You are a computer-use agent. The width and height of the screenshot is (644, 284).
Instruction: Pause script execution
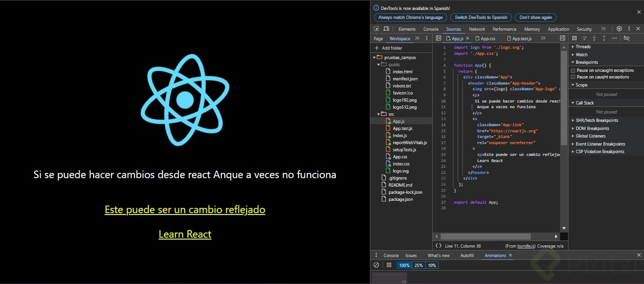[574, 38]
